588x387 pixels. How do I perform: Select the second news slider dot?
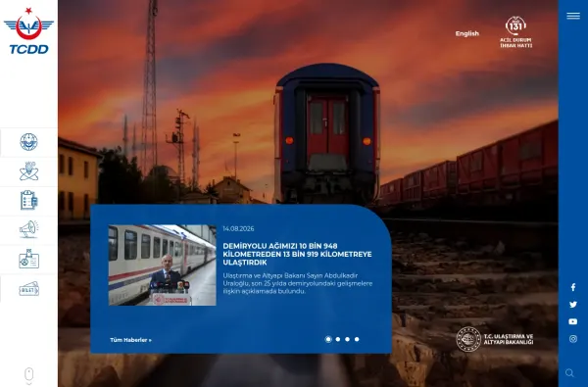pyautogui.click(x=338, y=339)
